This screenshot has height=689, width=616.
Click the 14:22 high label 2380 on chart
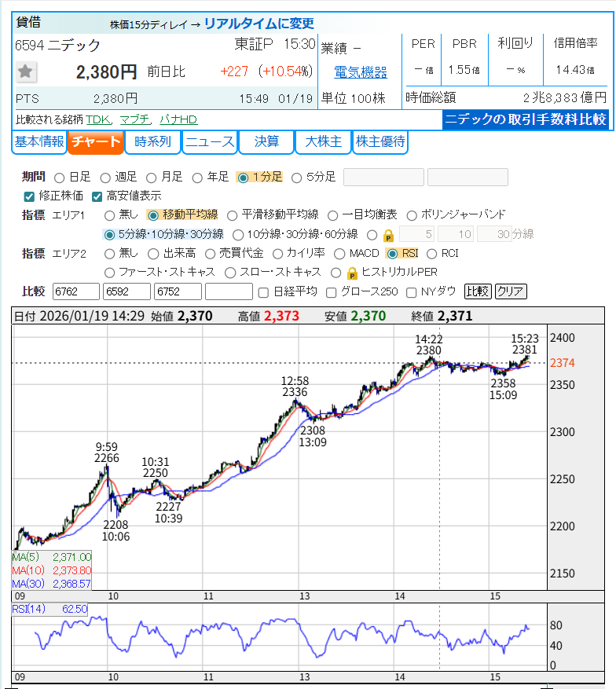[429, 350]
